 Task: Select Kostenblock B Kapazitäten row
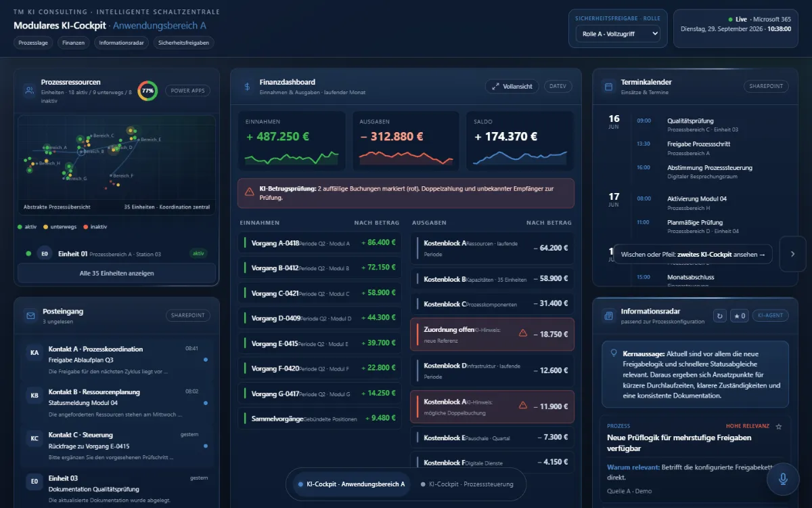[x=492, y=279]
